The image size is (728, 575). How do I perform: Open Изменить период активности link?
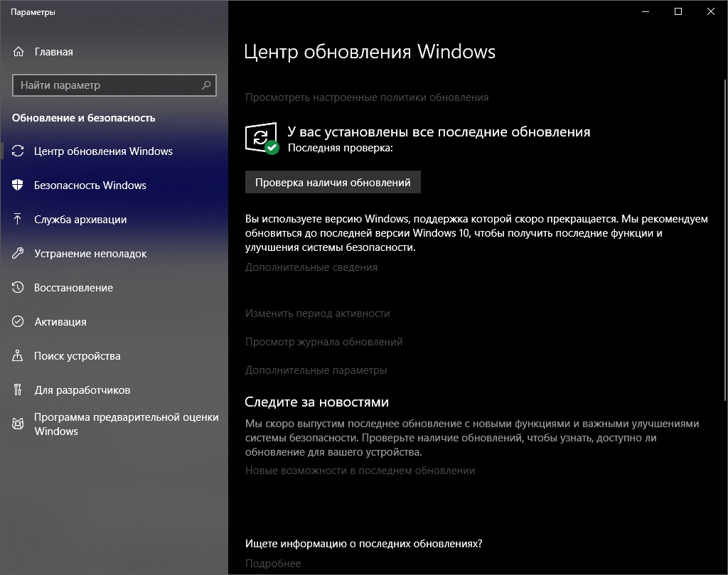click(318, 313)
